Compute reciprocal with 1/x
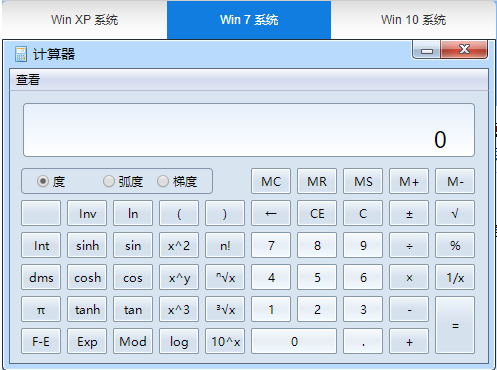Image resolution: width=497 pixels, height=370 pixels. [455, 277]
